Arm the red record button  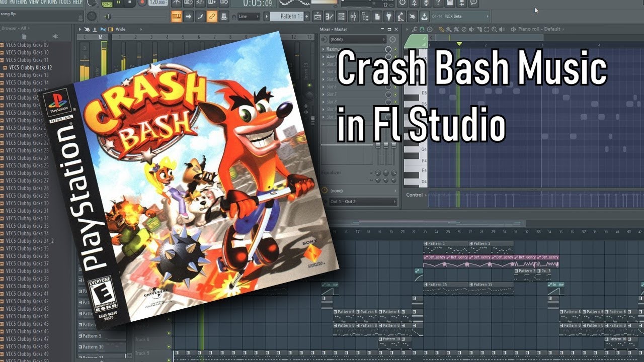tap(142, 3)
